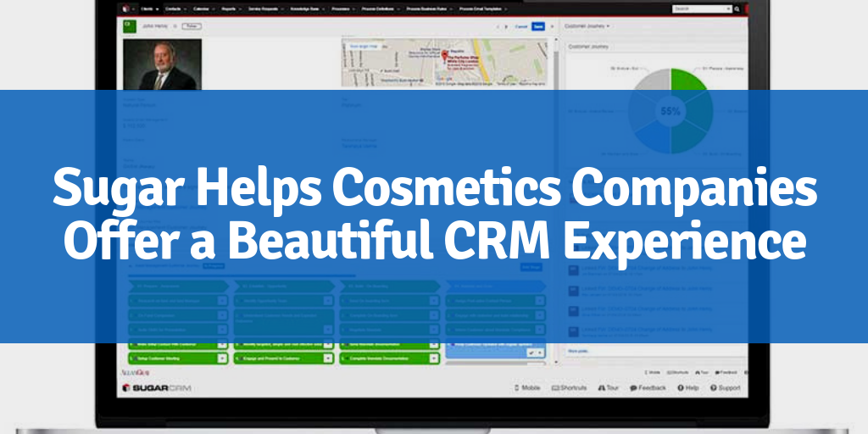The height and width of the screenshot is (434, 868).
Task: Click the More posts link in activity panel
Action: pos(578,351)
